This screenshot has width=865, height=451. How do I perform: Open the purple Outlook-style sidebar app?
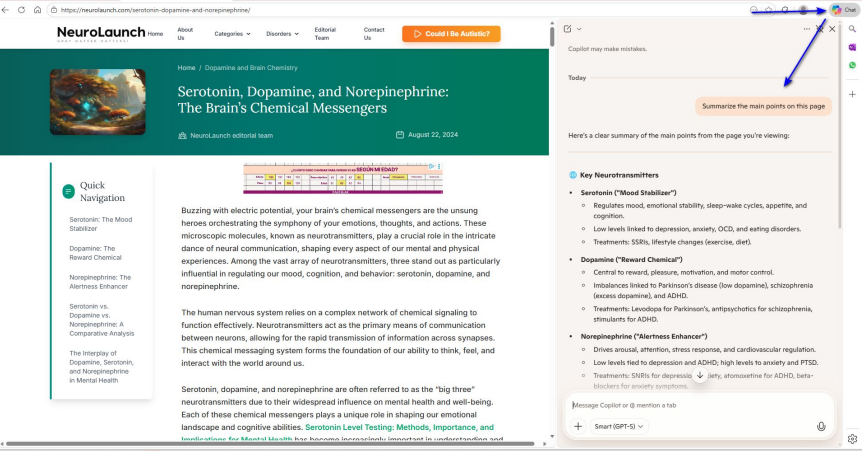pyautogui.click(x=852, y=47)
